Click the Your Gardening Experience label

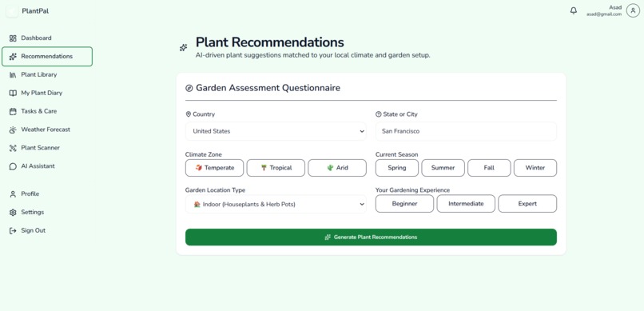(413, 190)
